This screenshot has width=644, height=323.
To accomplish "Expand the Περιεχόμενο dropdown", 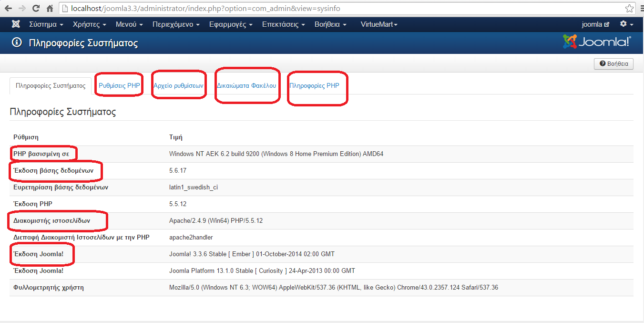I will (x=176, y=24).
